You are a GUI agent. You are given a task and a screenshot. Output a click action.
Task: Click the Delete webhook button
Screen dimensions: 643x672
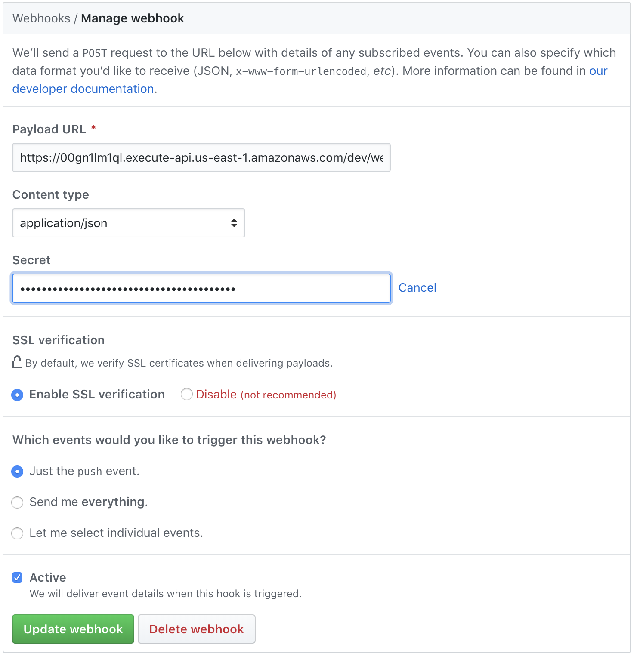pos(197,629)
